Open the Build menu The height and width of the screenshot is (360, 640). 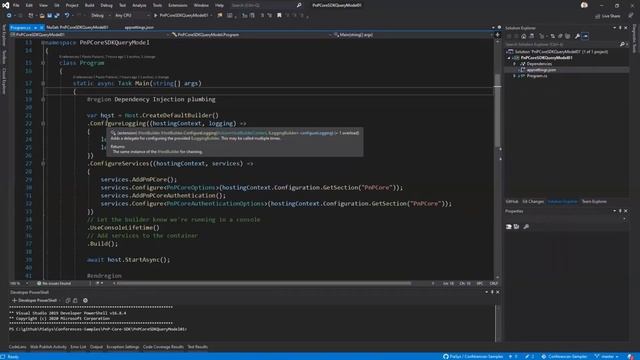[89, 5]
